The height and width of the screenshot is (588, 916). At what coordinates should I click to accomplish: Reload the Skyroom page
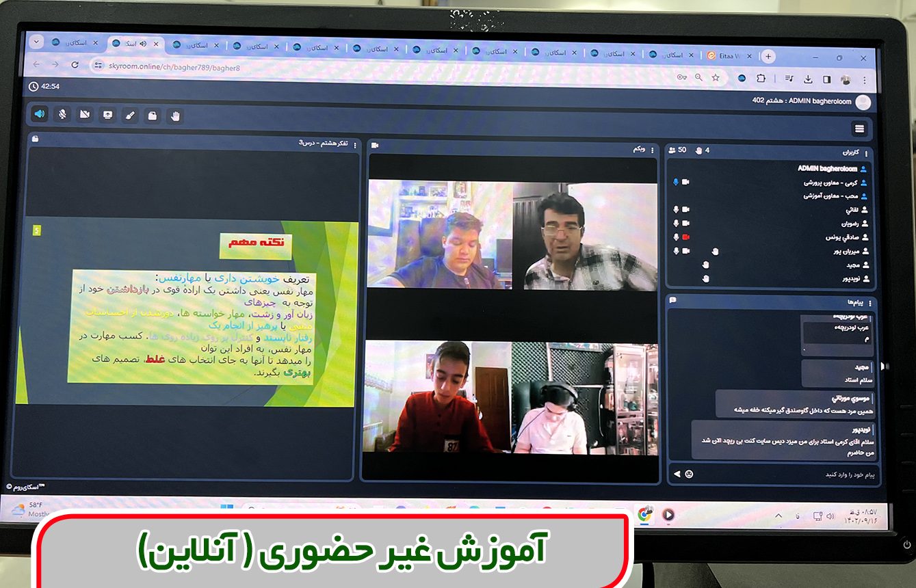(x=75, y=64)
